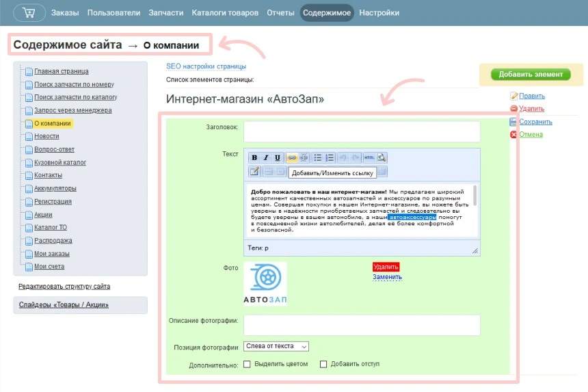The height and width of the screenshot is (392, 588).
Task: Click the remove link icon
Action: pos(304,157)
